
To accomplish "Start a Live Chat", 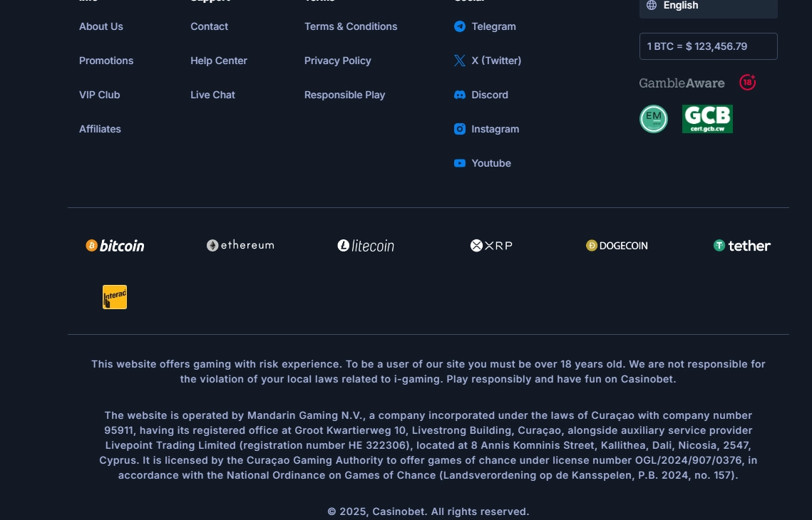I will coord(212,95).
